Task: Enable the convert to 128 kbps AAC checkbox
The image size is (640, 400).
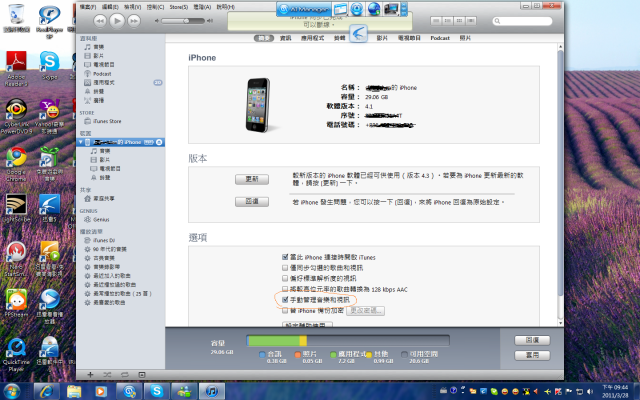Action: coord(285,289)
